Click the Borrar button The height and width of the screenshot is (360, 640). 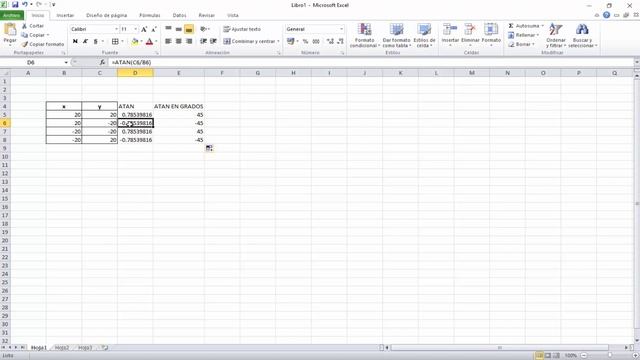pyautogui.click(x=521, y=44)
